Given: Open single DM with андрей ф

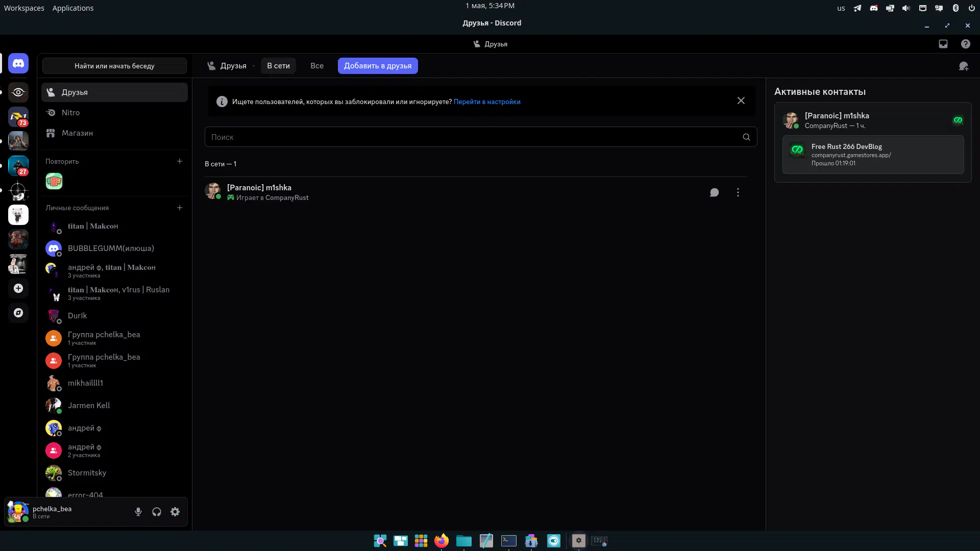Looking at the screenshot, I should 114,428.
